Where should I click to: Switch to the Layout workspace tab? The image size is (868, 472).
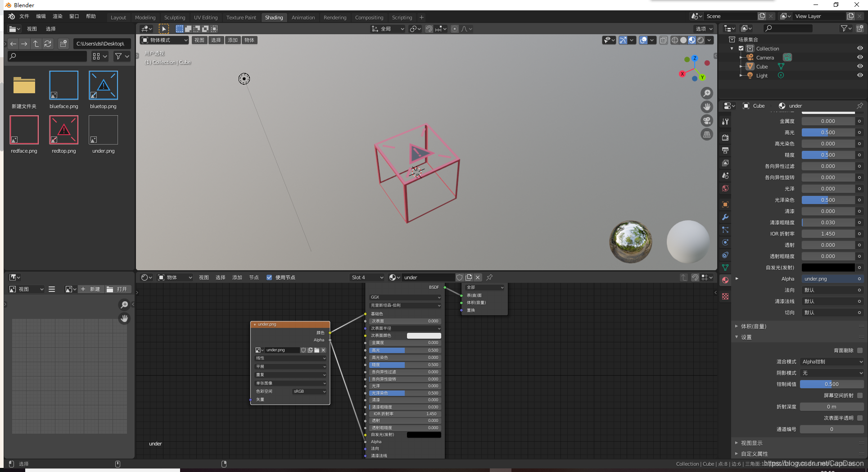(118, 18)
